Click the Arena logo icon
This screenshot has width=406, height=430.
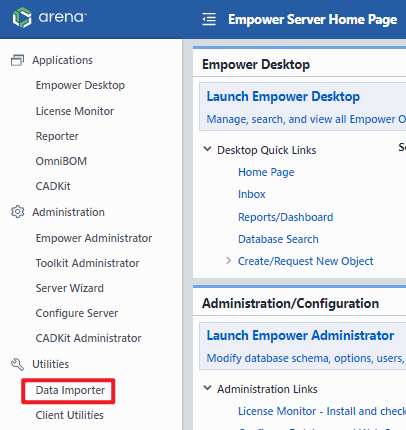[x=22, y=17]
